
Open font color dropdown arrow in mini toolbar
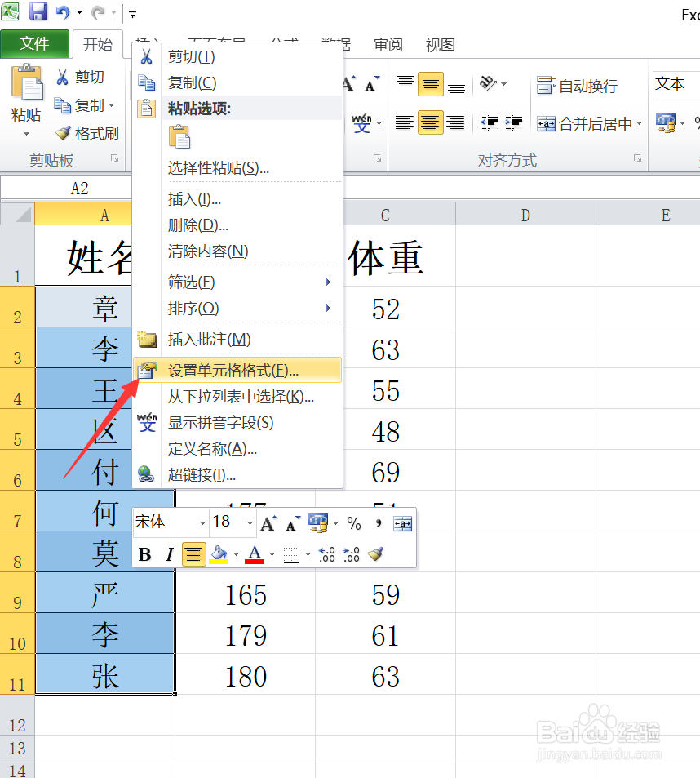[x=272, y=554]
